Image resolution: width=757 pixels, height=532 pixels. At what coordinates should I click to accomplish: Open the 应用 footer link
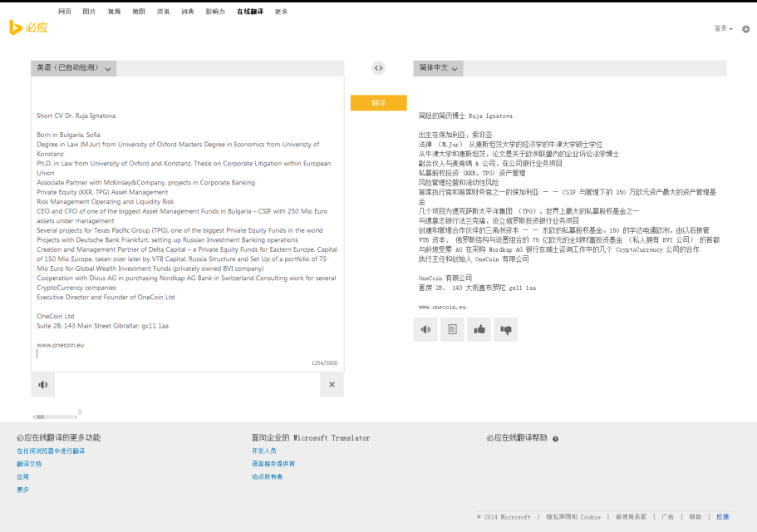[22, 477]
